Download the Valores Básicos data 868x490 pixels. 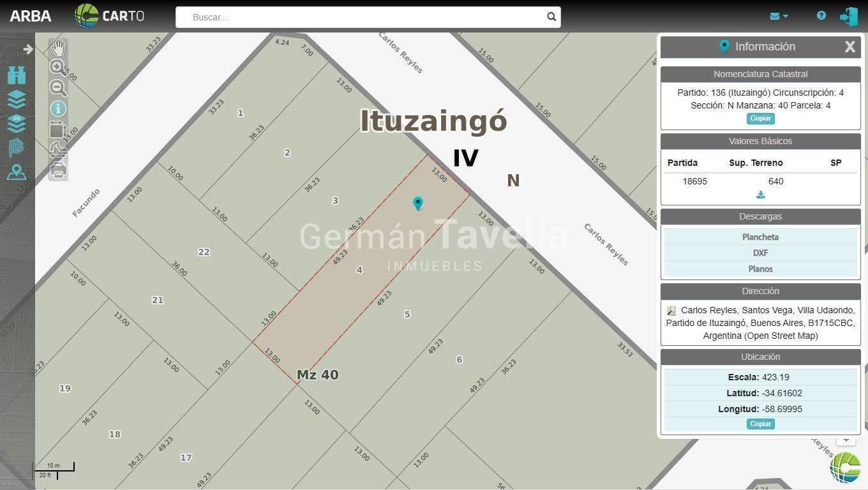760,195
